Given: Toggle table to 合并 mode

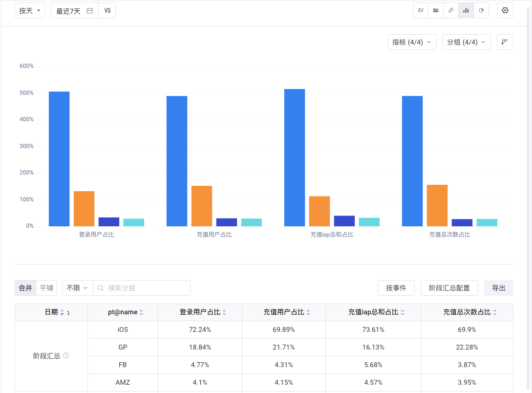Looking at the screenshot, I should (25, 288).
